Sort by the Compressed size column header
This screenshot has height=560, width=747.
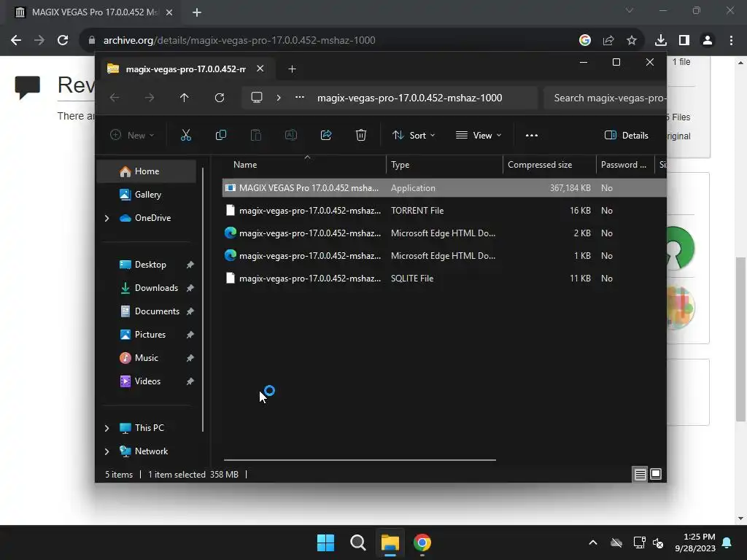click(x=549, y=165)
